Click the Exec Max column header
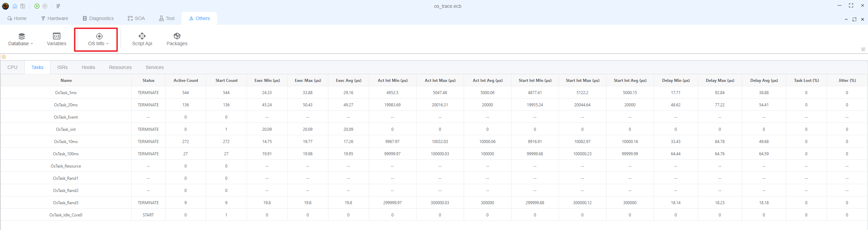The height and width of the screenshot is (230, 868). [308, 81]
